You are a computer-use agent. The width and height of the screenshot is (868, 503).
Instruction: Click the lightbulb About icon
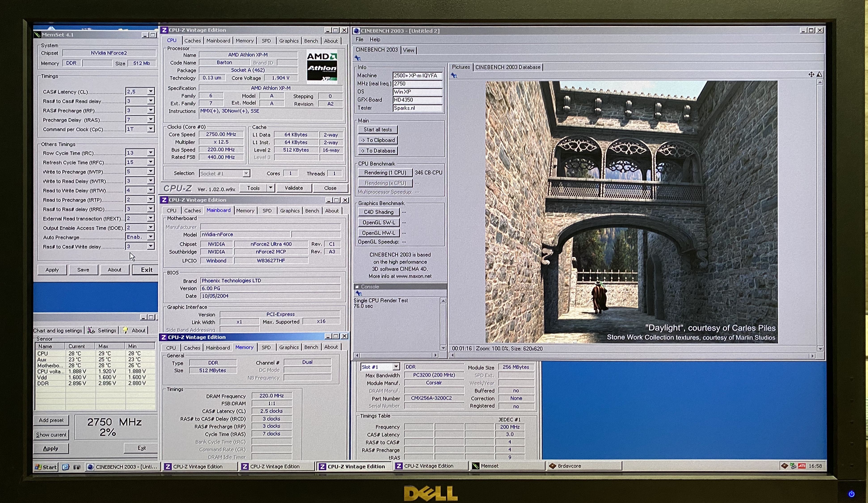125,330
